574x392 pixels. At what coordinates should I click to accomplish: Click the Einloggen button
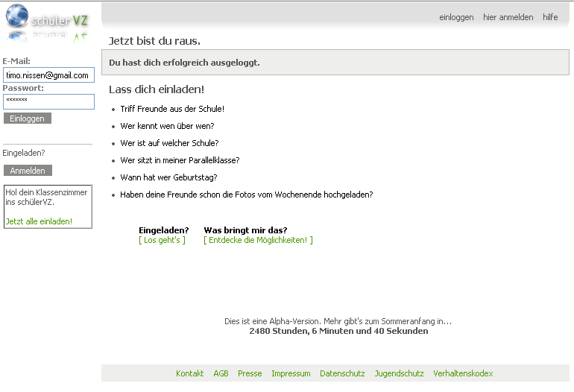28,118
